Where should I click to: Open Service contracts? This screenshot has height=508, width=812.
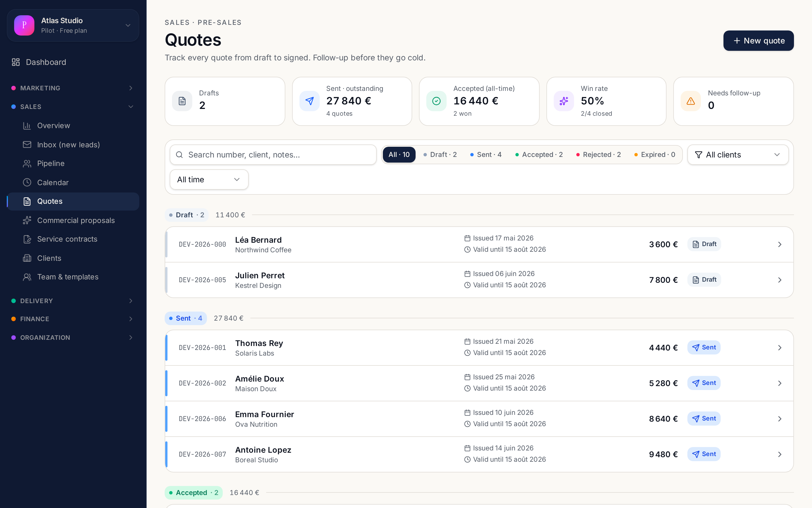point(73,239)
